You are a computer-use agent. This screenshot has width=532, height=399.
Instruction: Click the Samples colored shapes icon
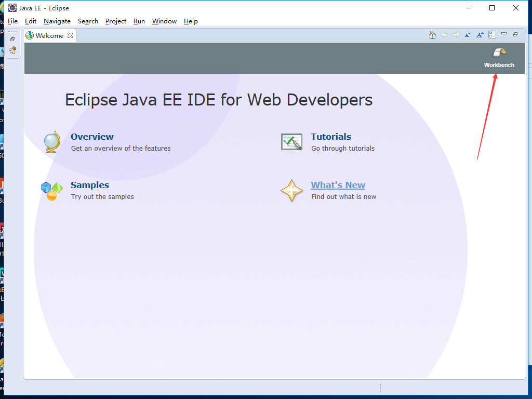[51, 191]
